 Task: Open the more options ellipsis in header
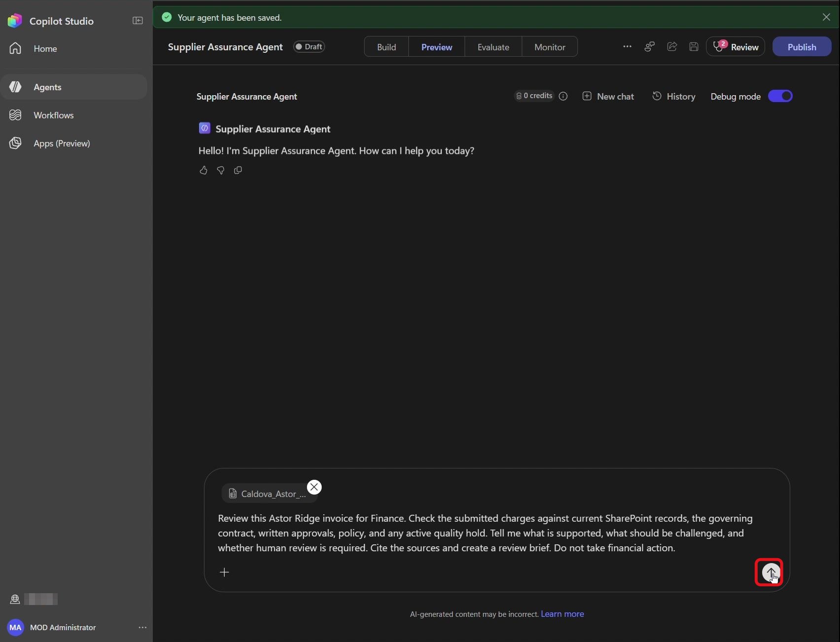coord(627,46)
